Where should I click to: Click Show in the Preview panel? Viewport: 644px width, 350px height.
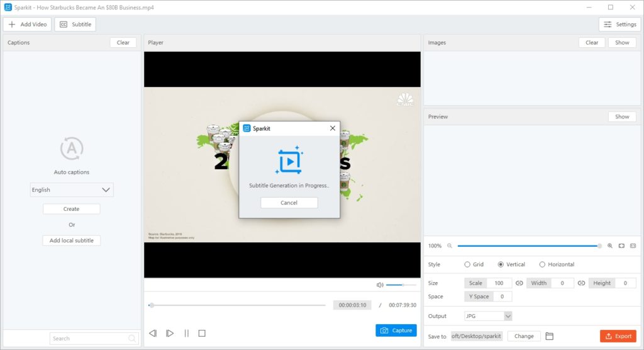click(622, 116)
